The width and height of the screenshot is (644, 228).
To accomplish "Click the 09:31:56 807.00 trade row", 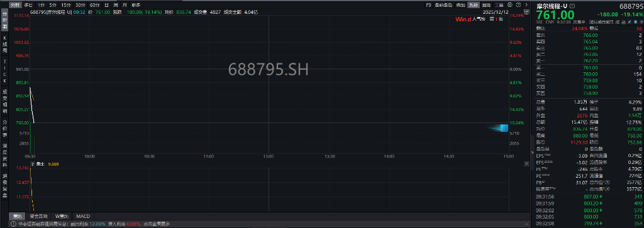I will click(x=589, y=196).
